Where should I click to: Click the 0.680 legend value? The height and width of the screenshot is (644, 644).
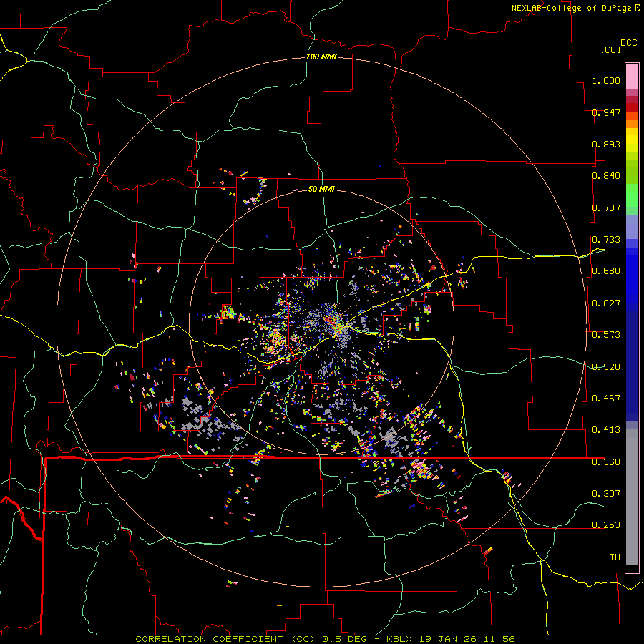coord(606,271)
